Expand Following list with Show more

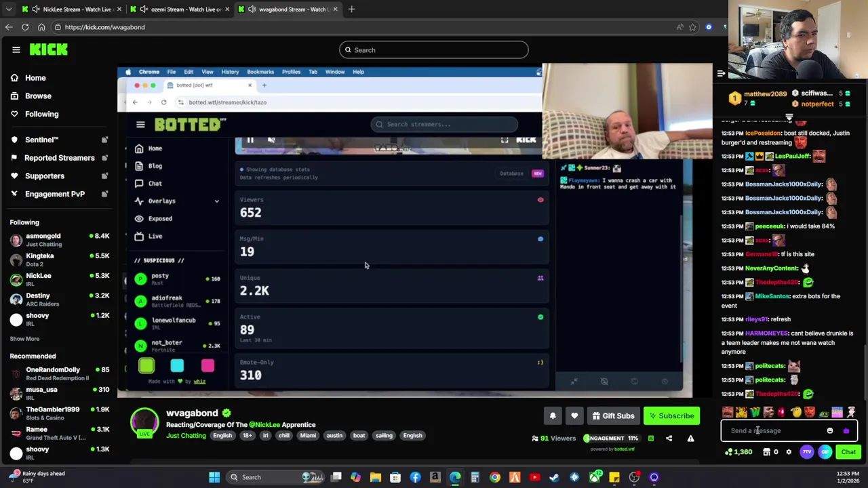pyautogui.click(x=24, y=338)
